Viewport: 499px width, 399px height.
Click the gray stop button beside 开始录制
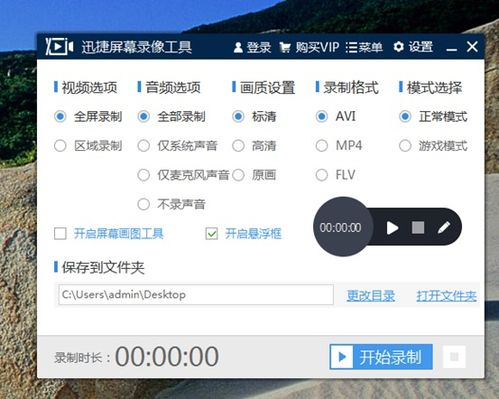[x=454, y=357]
